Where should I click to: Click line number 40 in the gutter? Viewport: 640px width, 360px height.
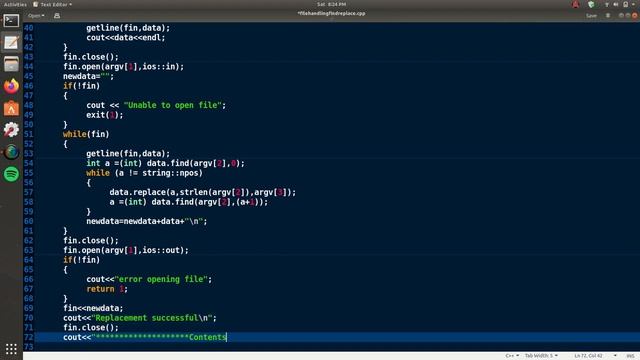[29, 28]
